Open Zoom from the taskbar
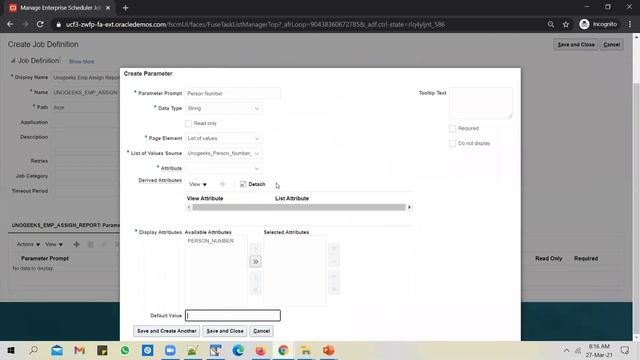 pos(170,351)
